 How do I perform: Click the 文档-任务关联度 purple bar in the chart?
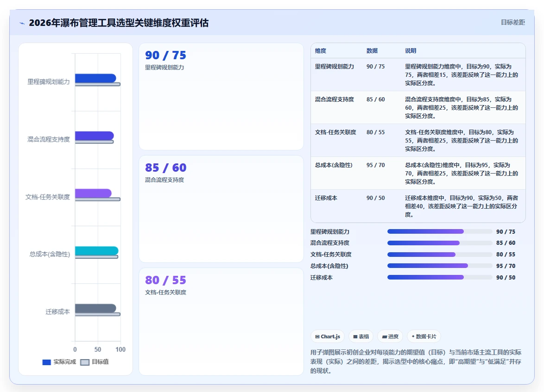93,193
